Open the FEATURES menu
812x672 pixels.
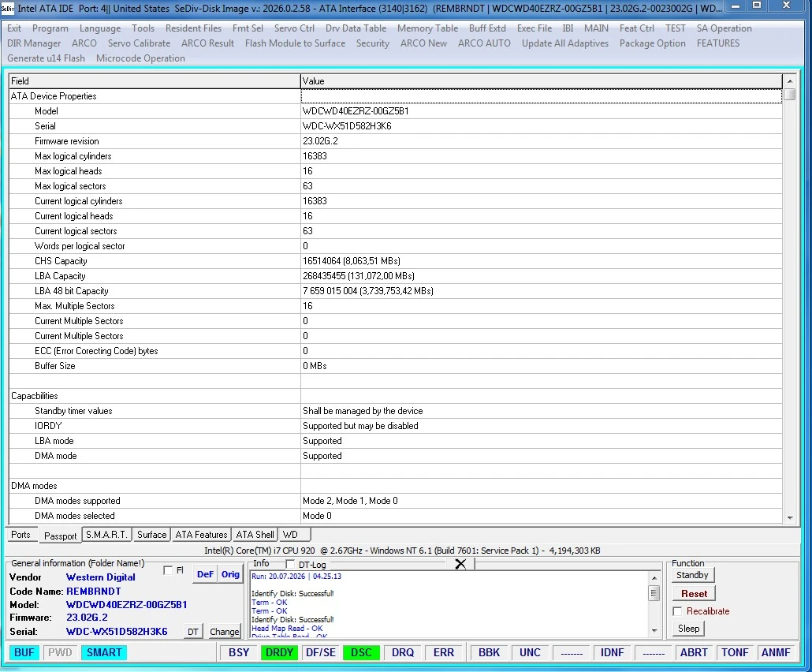pos(718,43)
